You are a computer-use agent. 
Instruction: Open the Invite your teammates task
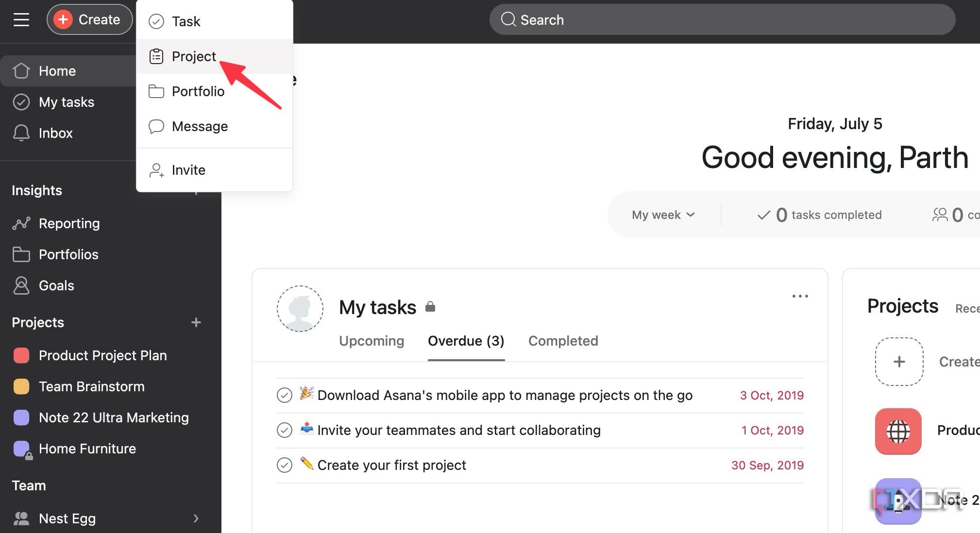click(459, 430)
